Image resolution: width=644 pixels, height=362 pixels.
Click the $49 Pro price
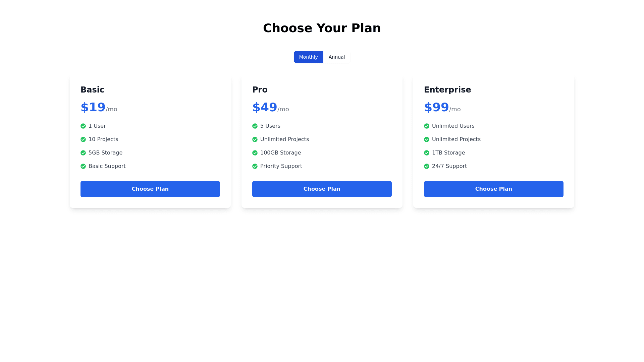point(265,107)
